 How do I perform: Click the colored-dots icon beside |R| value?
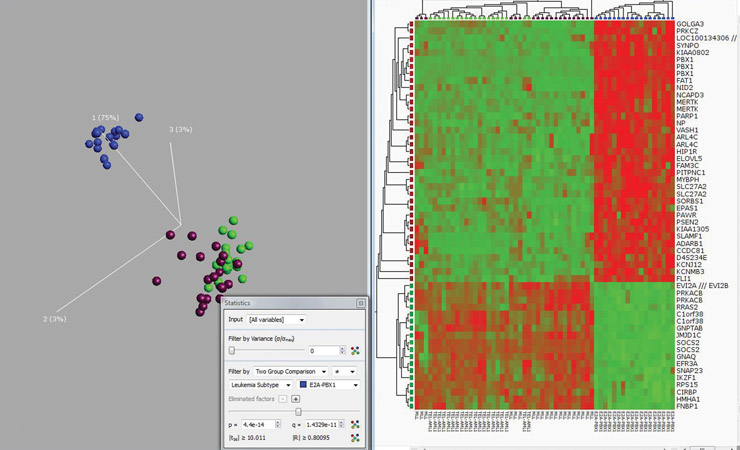coord(356,438)
